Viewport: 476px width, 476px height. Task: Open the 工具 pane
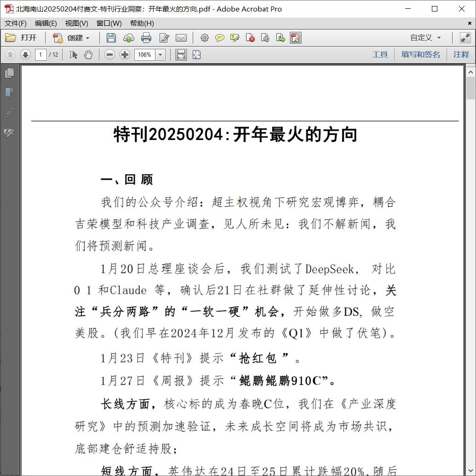click(380, 55)
